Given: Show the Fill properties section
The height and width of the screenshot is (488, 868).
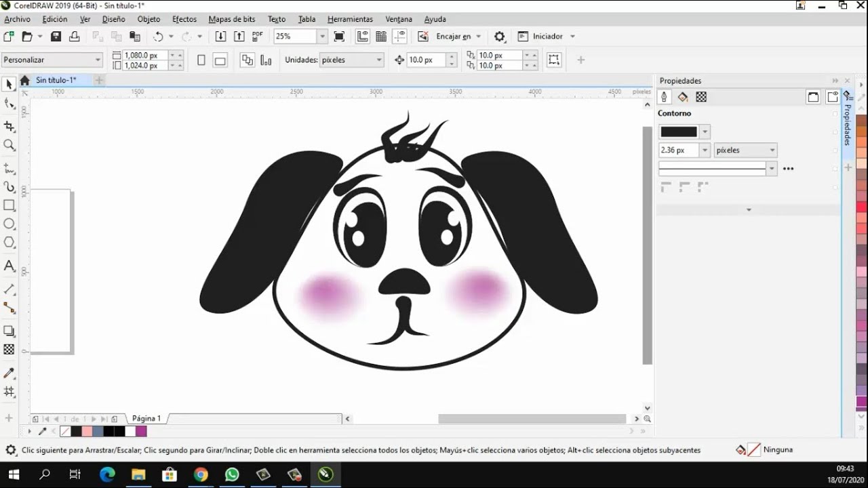Looking at the screenshot, I should [683, 97].
